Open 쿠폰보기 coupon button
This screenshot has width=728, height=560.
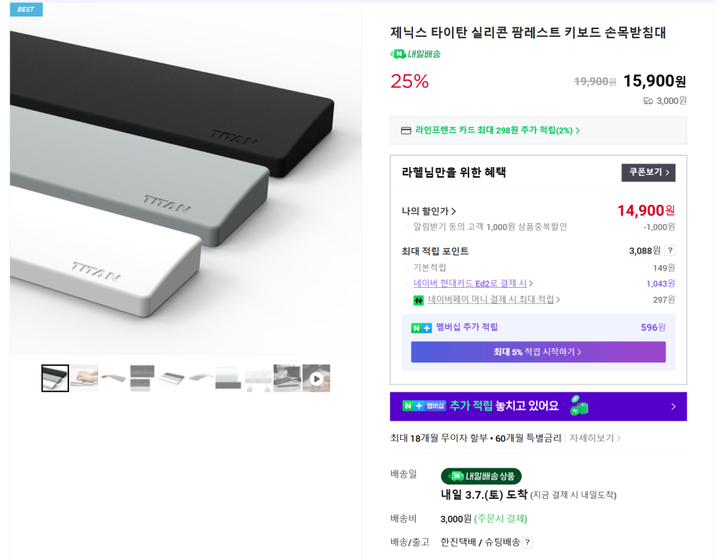[x=648, y=173]
